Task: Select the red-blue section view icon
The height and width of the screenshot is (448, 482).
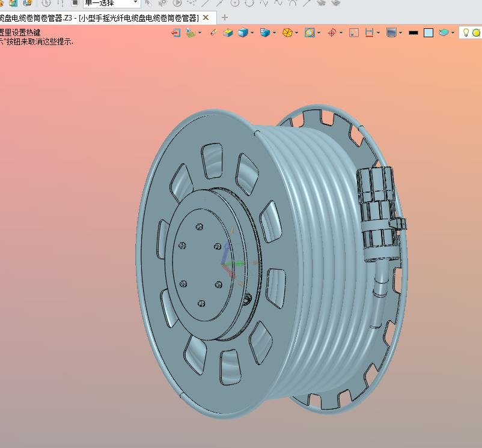Action: [x=369, y=32]
